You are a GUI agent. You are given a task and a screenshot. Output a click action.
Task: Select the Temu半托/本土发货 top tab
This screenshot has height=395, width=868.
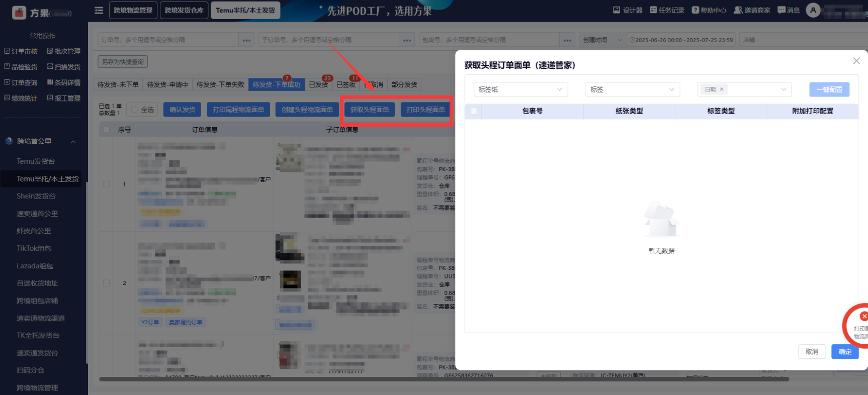[245, 11]
